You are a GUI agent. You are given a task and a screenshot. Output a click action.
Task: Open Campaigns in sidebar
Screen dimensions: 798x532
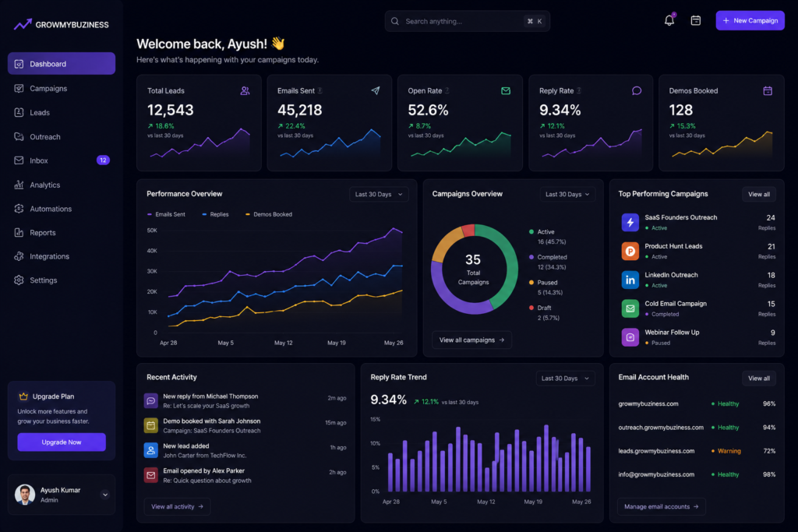[x=61, y=89]
